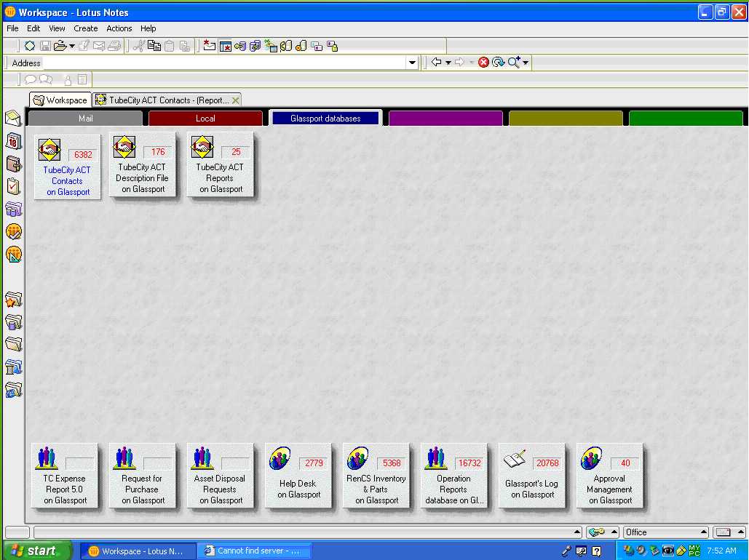The image size is (749, 560).
Task: Select the olive unnamed workspace tab
Action: click(x=566, y=119)
